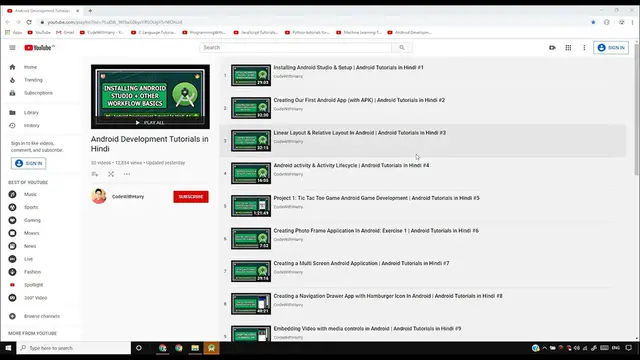Viewport: 640px width, 360px height.
Task: Open Cortana circle on taskbar
Action: coord(139,348)
